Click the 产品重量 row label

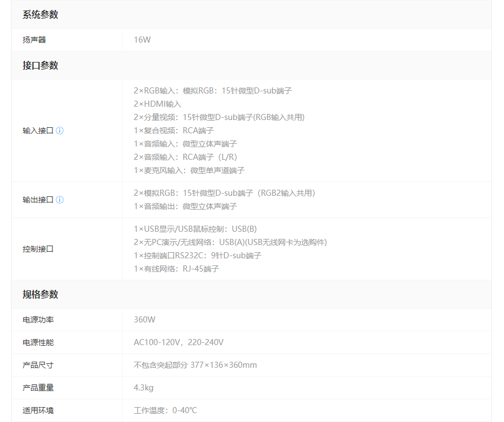pos(38,388)
